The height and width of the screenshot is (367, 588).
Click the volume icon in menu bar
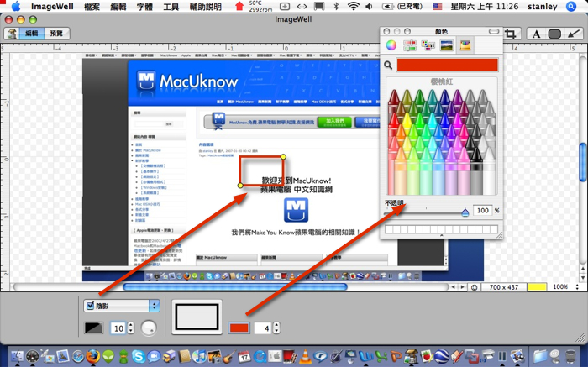coord(370,7)
